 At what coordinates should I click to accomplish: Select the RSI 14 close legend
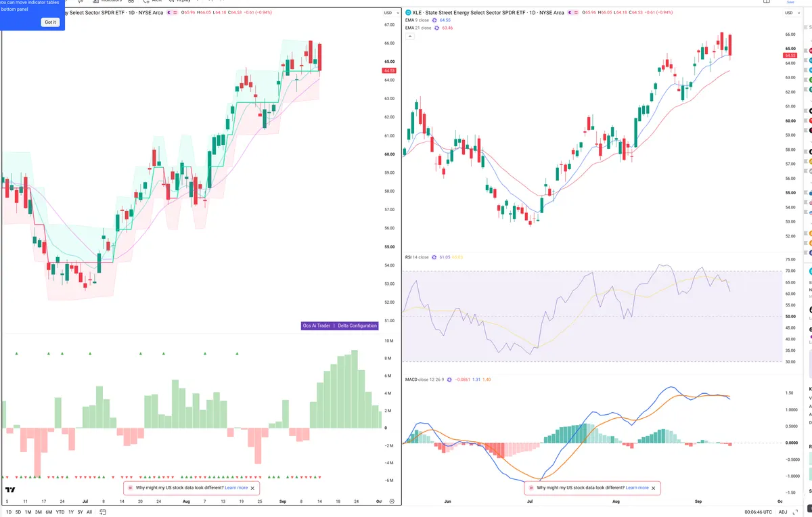click(x=416, y=257)
